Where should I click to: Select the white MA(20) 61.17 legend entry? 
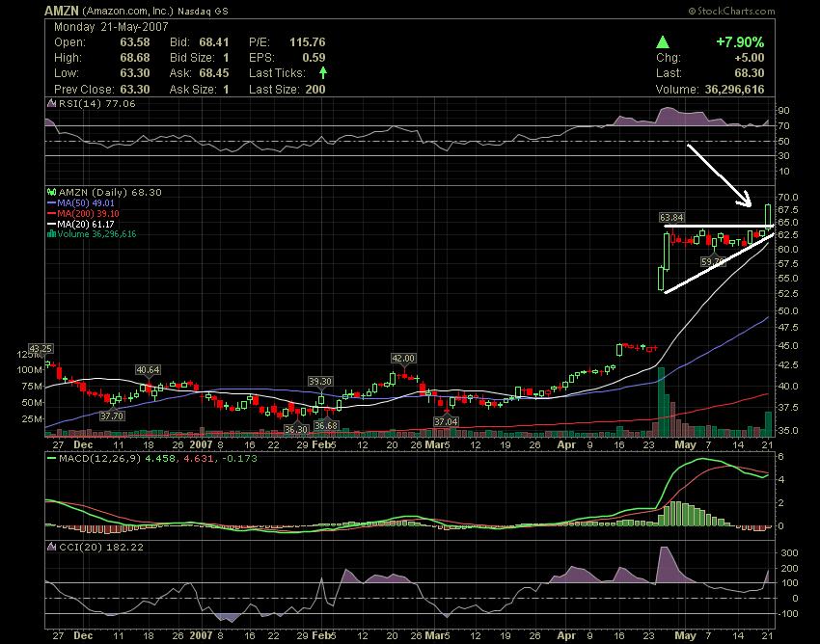pos(81,224)
